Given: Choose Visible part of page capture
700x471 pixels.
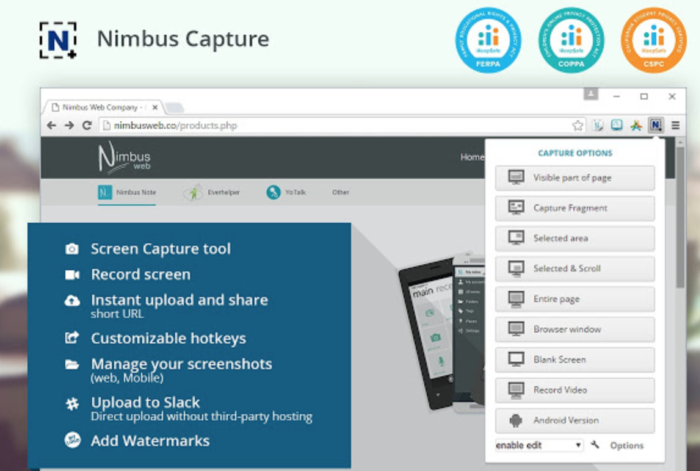Looking at the screenshot, I should [575, 178].
